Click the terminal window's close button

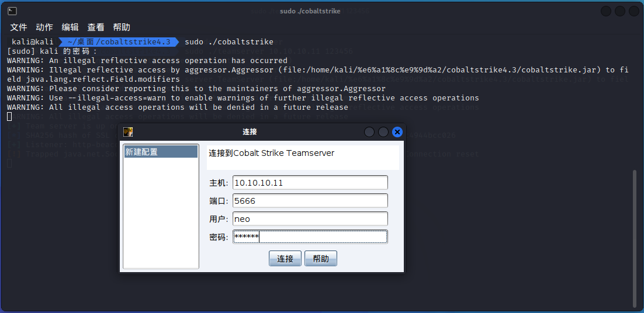tap(633, 11)
